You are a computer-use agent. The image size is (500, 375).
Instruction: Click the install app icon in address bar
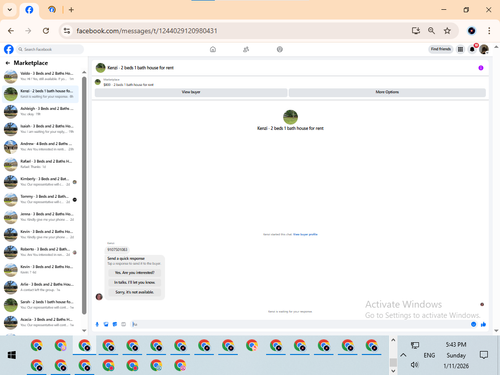(416, 31)
